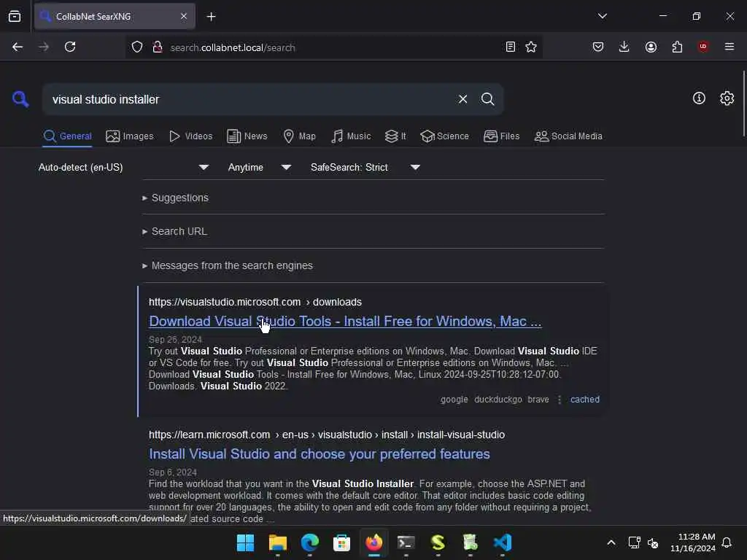The image size is (747, 560).
Task: Open cached version of first result
Action: coord(584,400)
